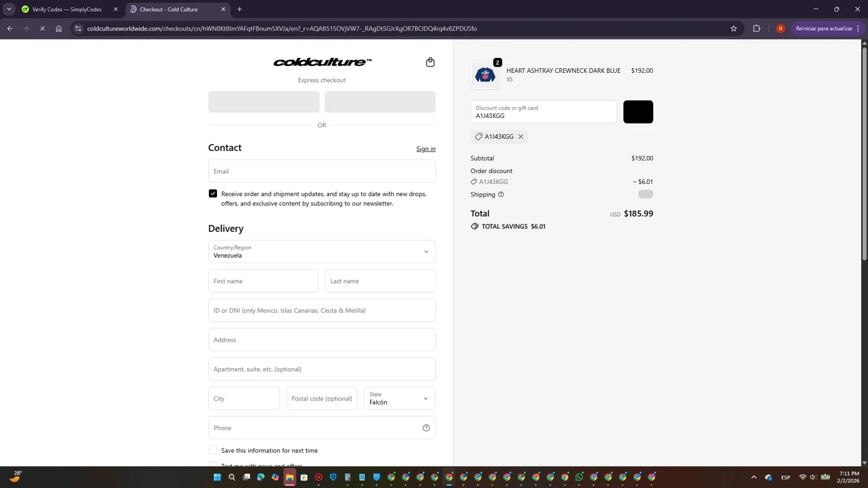Screen dimensions: 868x488
Task: Focus the Email input field
Action: tap(322, 171)
